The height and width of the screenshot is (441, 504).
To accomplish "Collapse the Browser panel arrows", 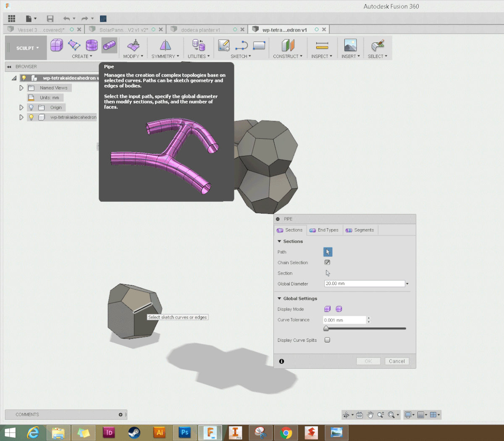I will tap(9, 67).
